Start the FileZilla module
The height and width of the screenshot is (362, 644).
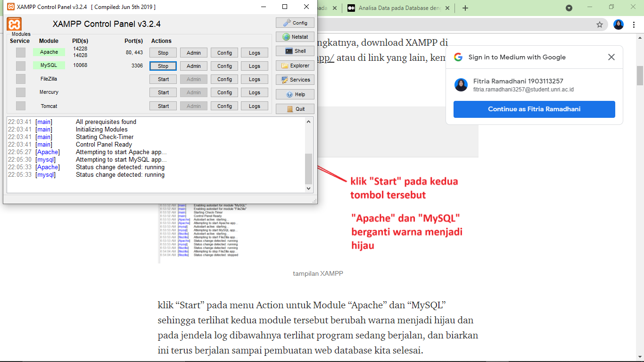point(163,79)
